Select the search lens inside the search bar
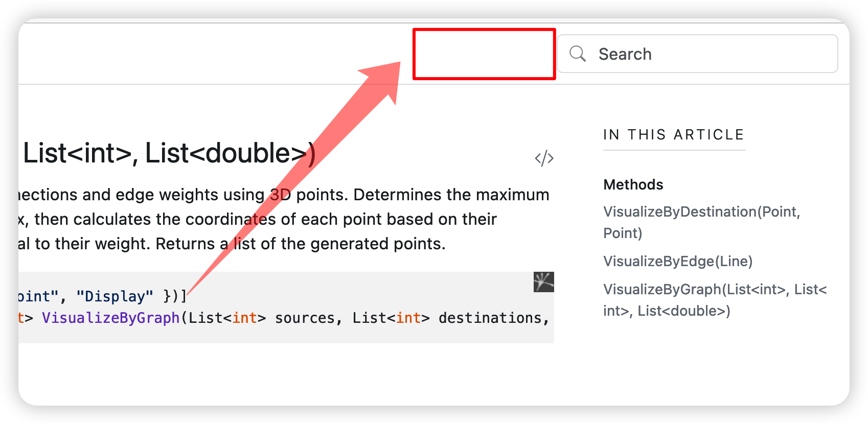This screenshot has height=424, width=868. [x=577, y=53]
